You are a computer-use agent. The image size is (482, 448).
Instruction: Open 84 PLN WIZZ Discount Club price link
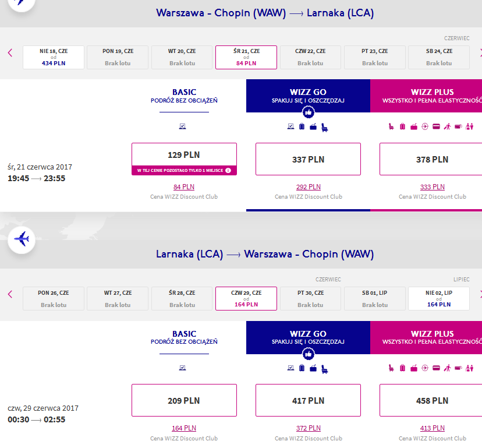pyautogui.click(x=184, y=187)
